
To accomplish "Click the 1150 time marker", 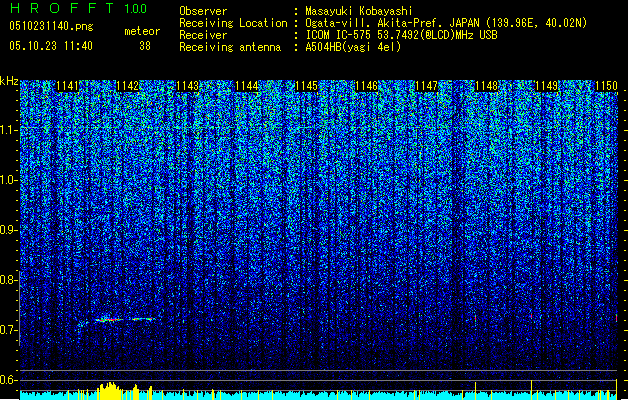I will [x=606, y=86].
